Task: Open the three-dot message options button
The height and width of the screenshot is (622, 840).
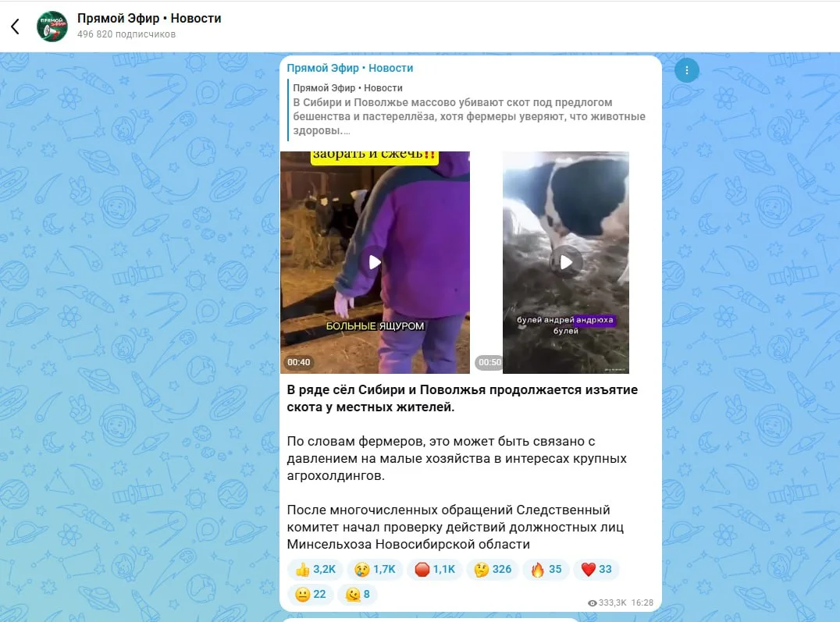Action: pos(687,70)
